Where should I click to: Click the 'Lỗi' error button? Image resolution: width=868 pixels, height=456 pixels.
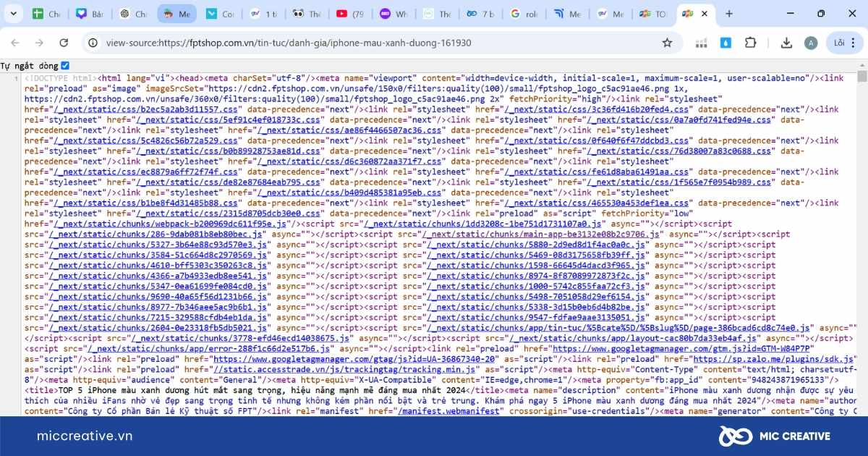(839, 43)
